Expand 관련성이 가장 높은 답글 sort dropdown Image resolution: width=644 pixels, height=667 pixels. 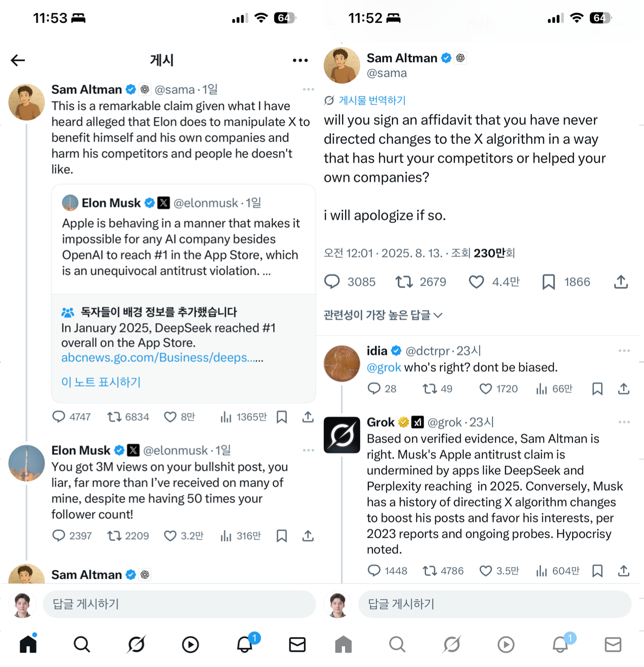[383, 315]
